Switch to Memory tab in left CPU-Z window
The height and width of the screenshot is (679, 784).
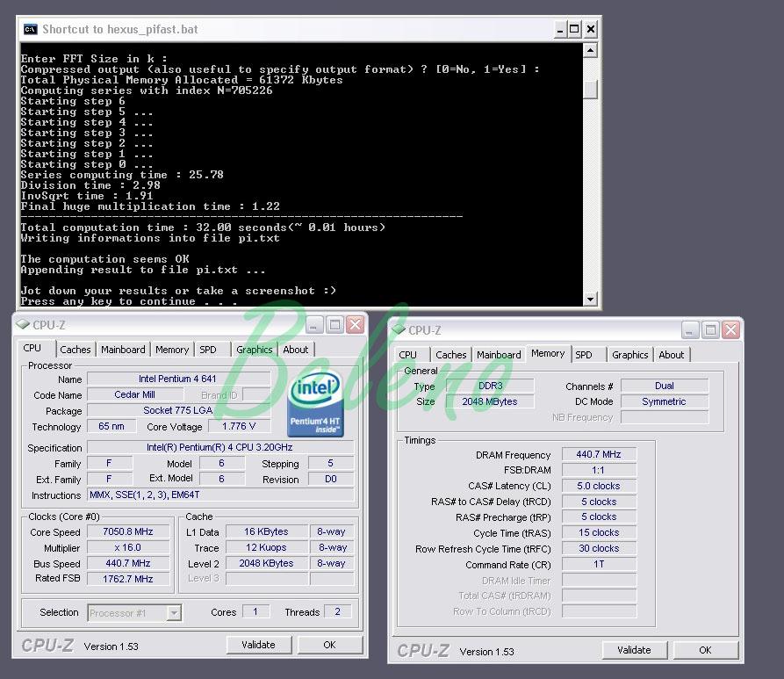(x=172, y=350)
